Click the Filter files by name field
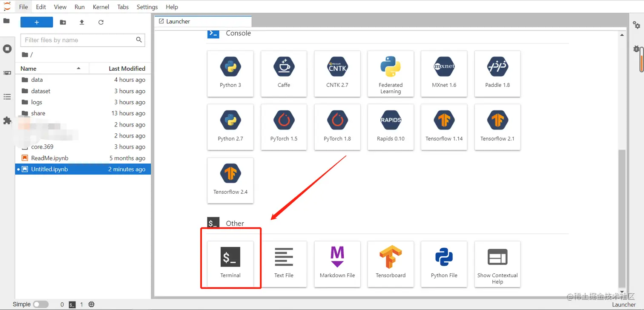The width and height of the screenshot is (644, 310). 83,40
